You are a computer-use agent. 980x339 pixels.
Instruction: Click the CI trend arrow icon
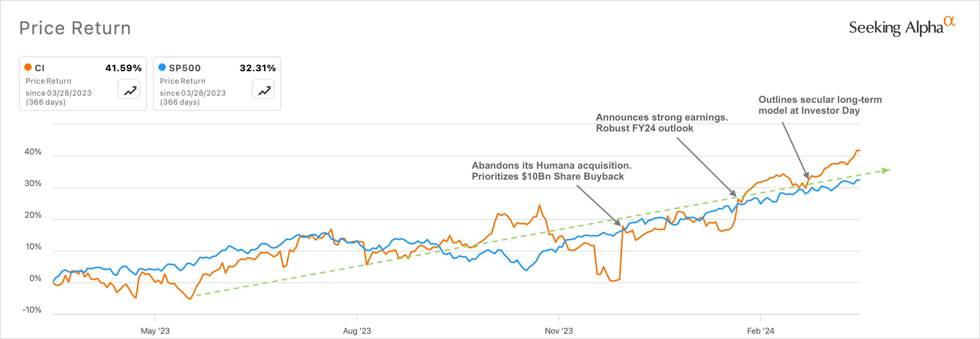[129, 90]
